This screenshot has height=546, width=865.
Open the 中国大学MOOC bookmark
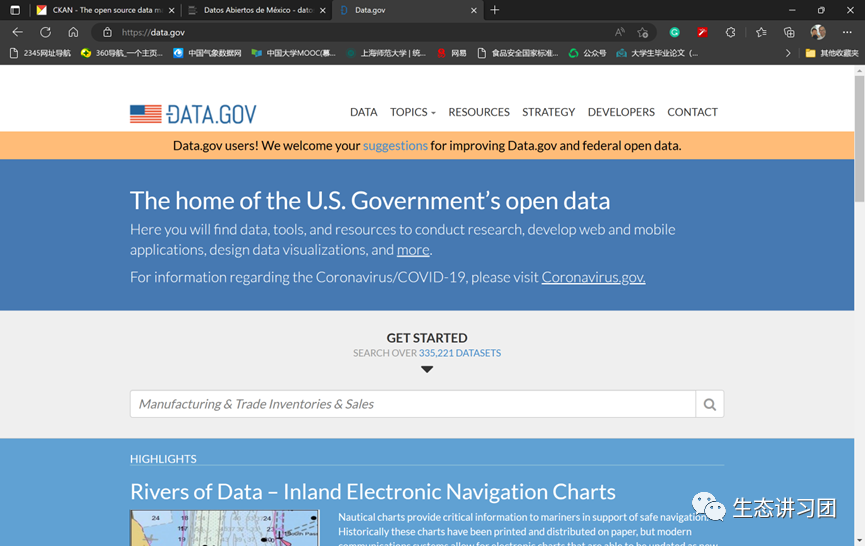(x=293, y=53)
